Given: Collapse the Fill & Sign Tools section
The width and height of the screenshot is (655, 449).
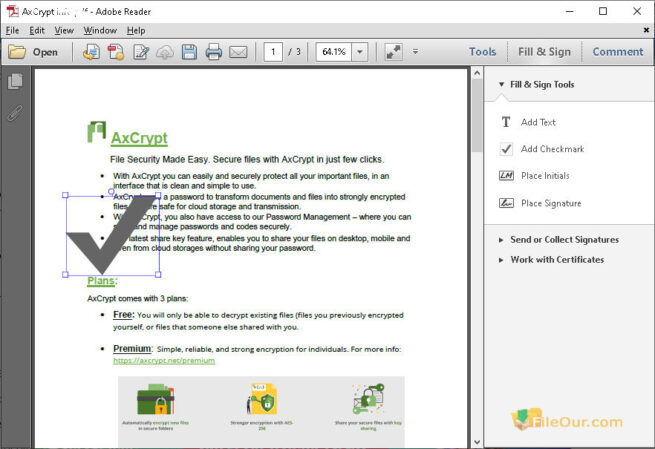Looking at the screenshot, I should click(501, 84).
